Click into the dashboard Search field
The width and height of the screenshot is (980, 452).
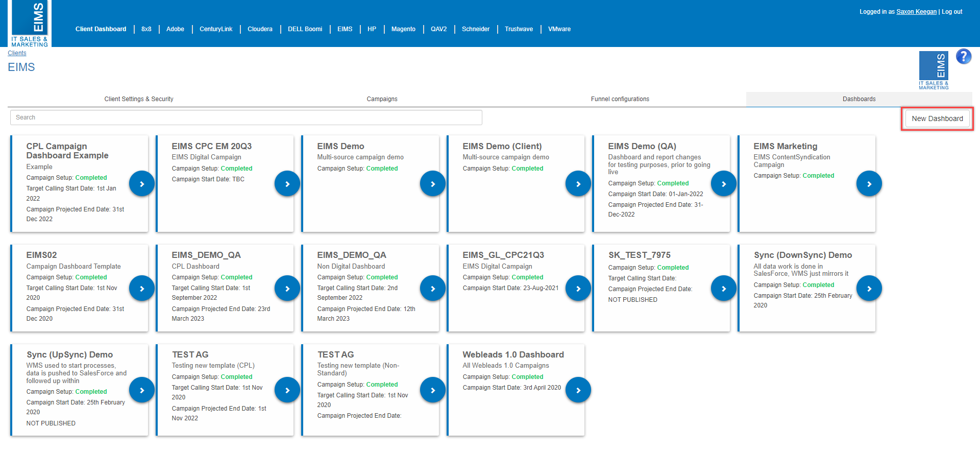pos(246,117)
